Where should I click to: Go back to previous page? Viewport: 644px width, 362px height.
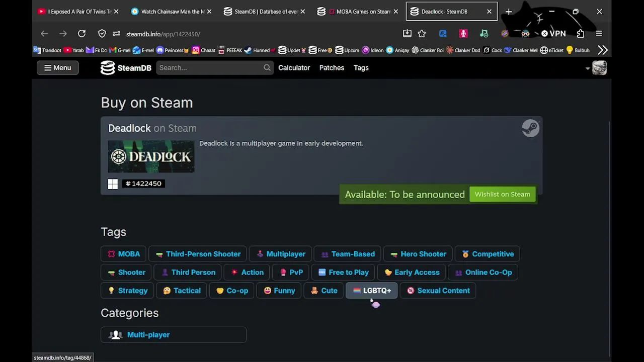[x=44, y=34]
